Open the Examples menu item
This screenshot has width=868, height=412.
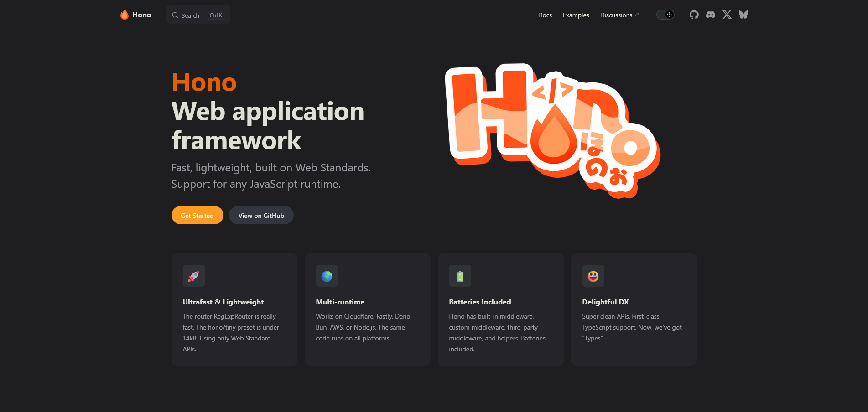(x=576, y=15)
